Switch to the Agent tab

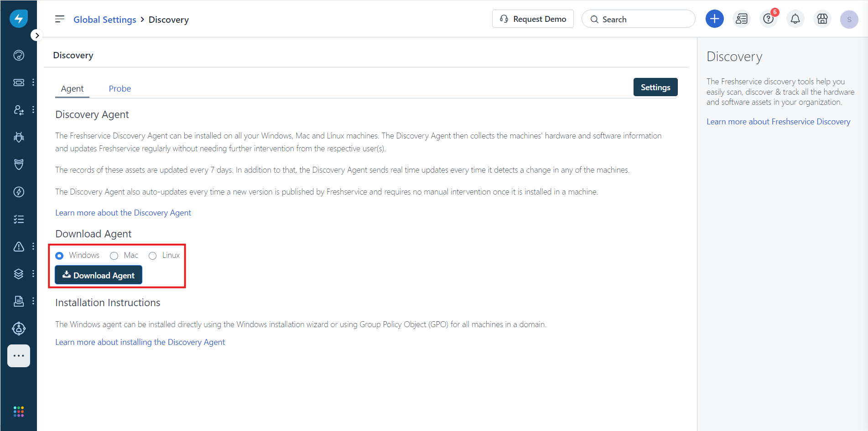[72, 89]
